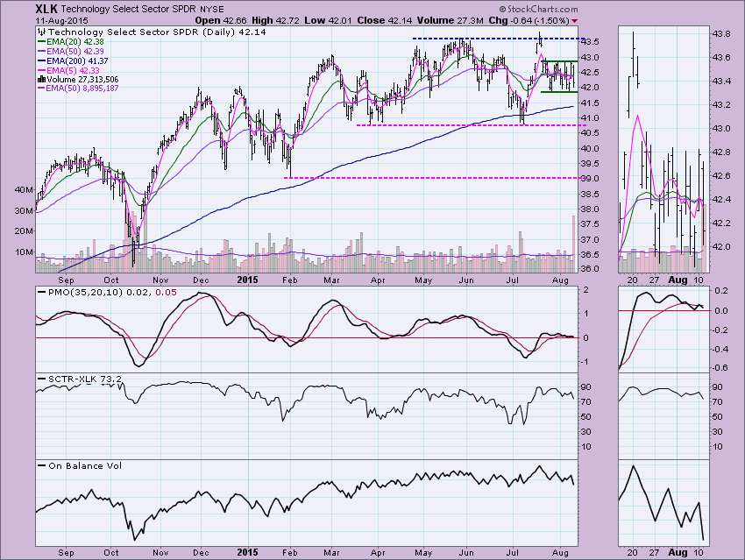745x560 pixels.
Task: Click the green EMA(20) legend line swatch
Action: [41, 42]
